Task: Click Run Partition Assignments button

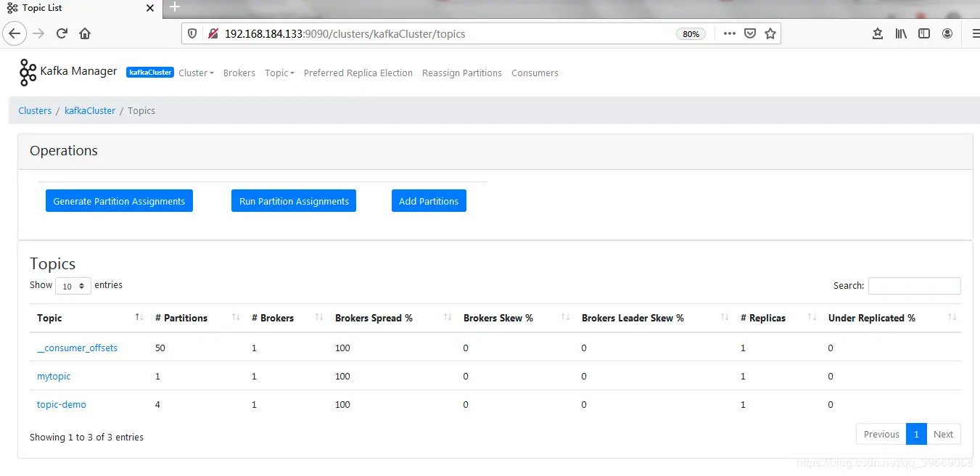Action: coord(294,201)
